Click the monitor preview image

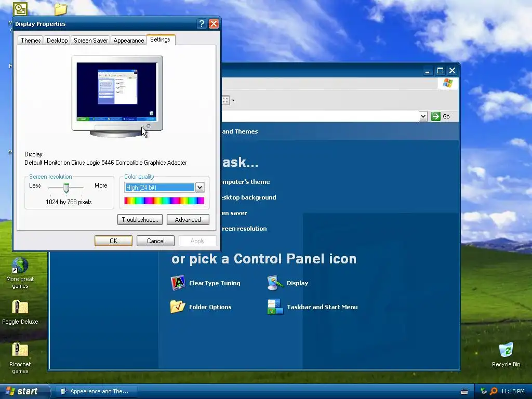click(117, 96)
